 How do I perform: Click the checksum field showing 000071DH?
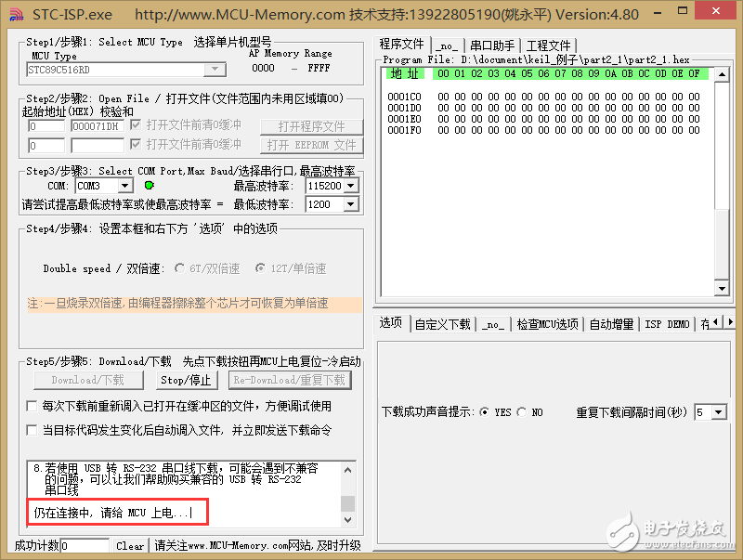[98, 126]
